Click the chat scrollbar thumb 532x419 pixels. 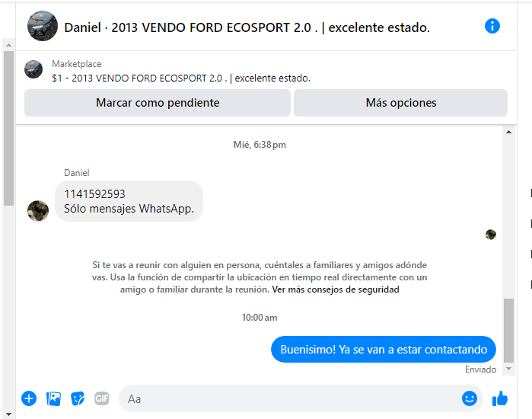pos(508,331)
